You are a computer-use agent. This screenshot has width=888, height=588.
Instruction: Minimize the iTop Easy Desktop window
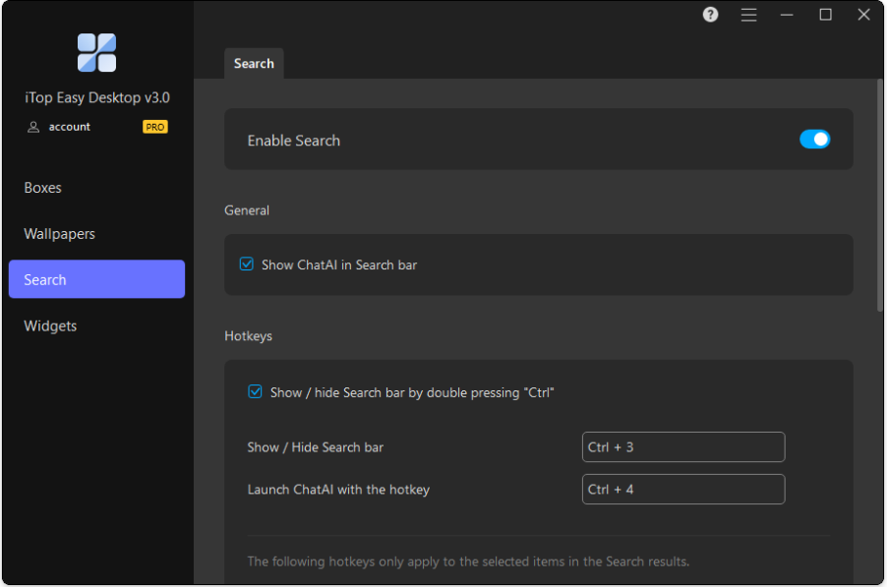coord(787,15)
